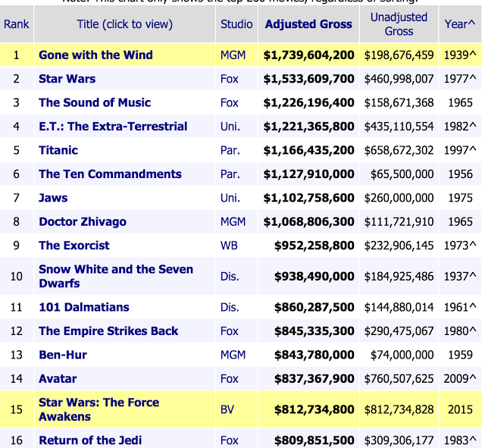
Task: Open Gone with the Wind title link
Action: tap(95, 55)
